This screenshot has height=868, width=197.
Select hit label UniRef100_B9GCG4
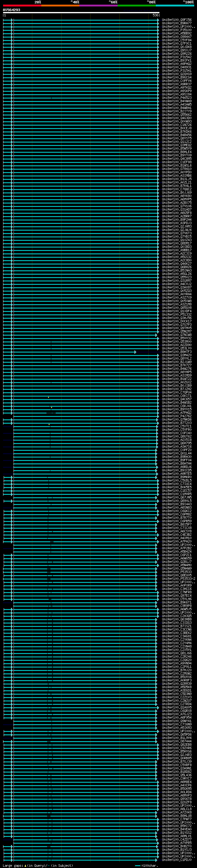[176, 77]
